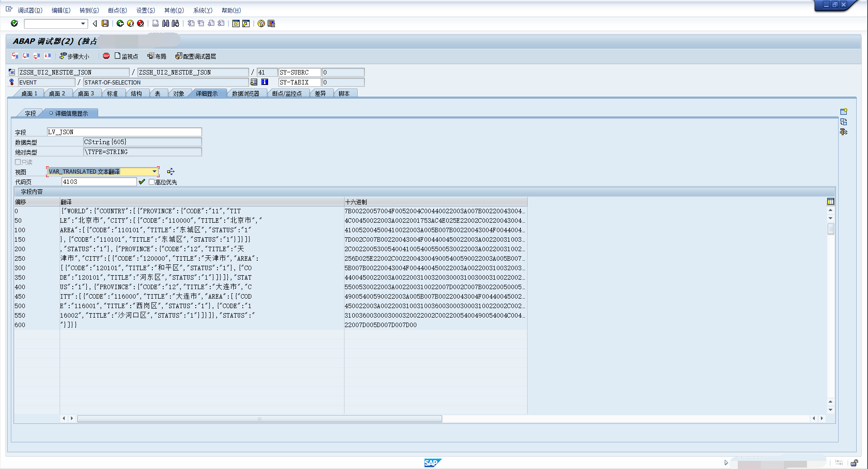Click the Customize Local Layout icon
Viewport: 868px width, 469px height.
(x=271, y=23)
